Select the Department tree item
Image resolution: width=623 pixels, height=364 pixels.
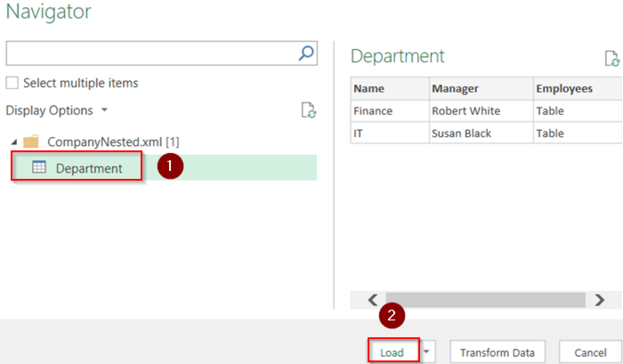pyautogui.click(x=89, y=168)
